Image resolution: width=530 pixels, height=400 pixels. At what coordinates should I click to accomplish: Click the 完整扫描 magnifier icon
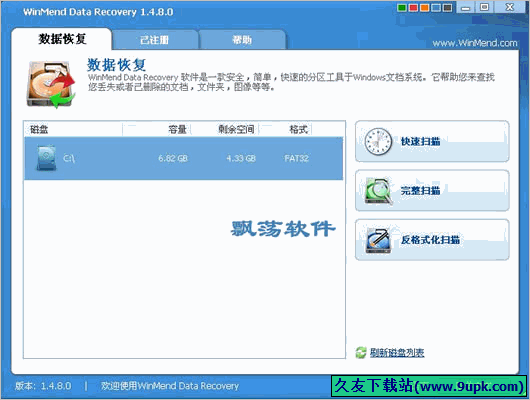[379, 190]
